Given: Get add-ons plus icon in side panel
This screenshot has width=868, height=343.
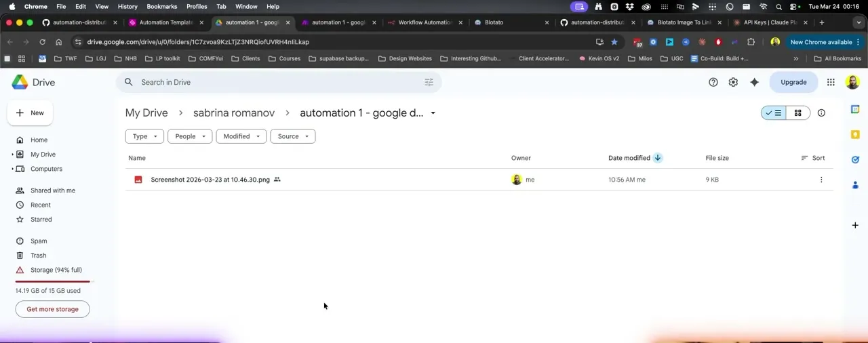Looking at the screenshot, I should [x=855, y=225].
